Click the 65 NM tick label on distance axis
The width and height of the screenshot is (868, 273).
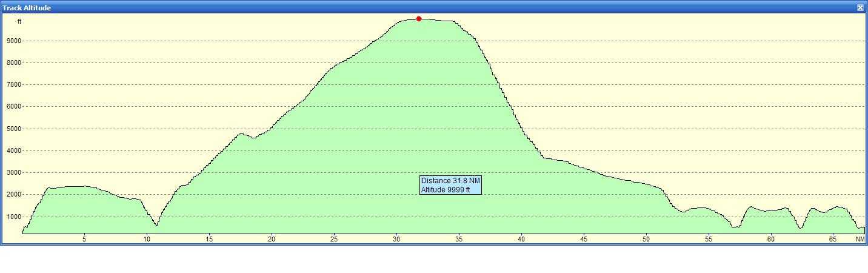pos(833,240)
